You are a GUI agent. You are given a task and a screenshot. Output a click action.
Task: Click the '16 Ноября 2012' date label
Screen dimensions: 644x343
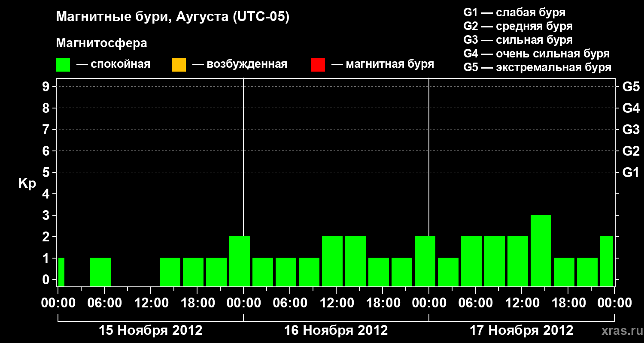(x=336, y=331)
